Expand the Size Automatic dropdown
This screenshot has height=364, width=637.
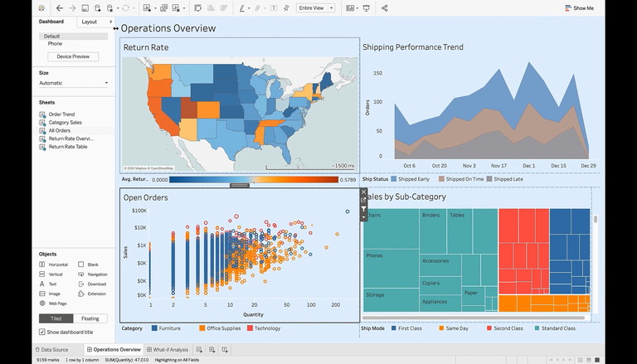click(x=73, y=83)
